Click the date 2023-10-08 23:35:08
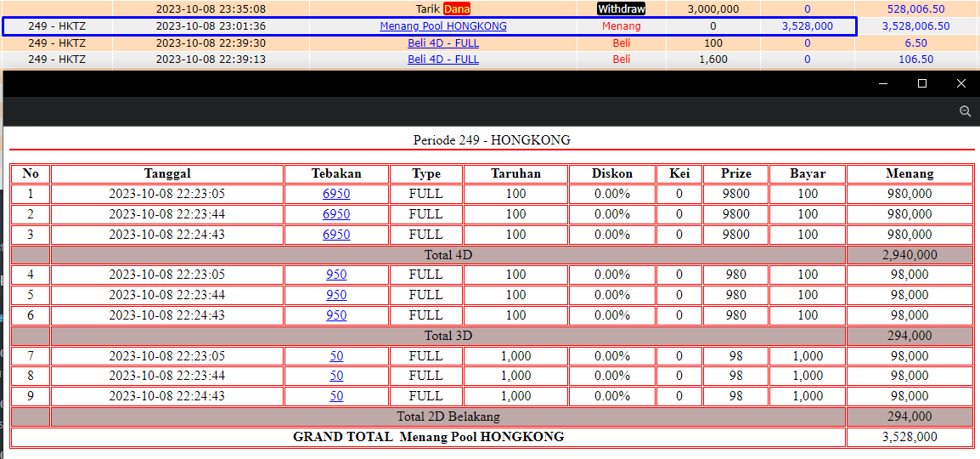 (211, 8)
